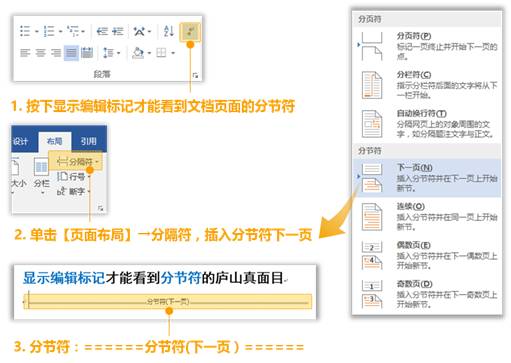Open Asian layout dropdown arrow
This screenshot has width=511, height=363.
[x=149, y=32]
